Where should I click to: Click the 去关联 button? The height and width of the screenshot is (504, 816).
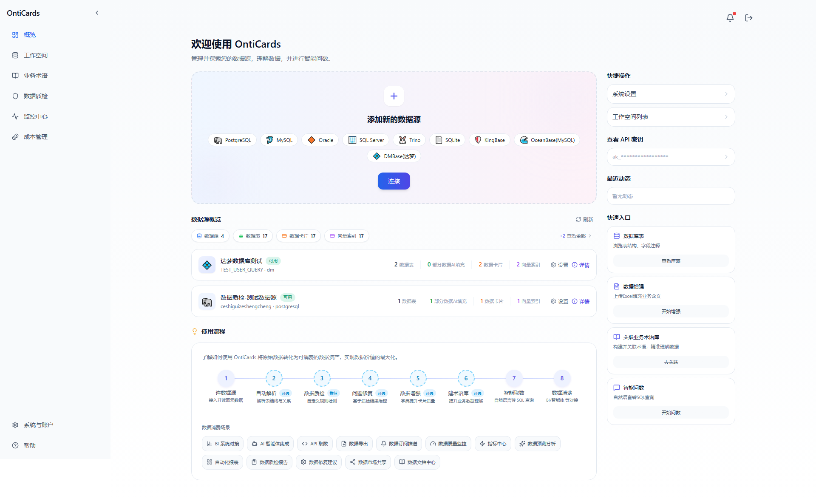pos(671,362)
